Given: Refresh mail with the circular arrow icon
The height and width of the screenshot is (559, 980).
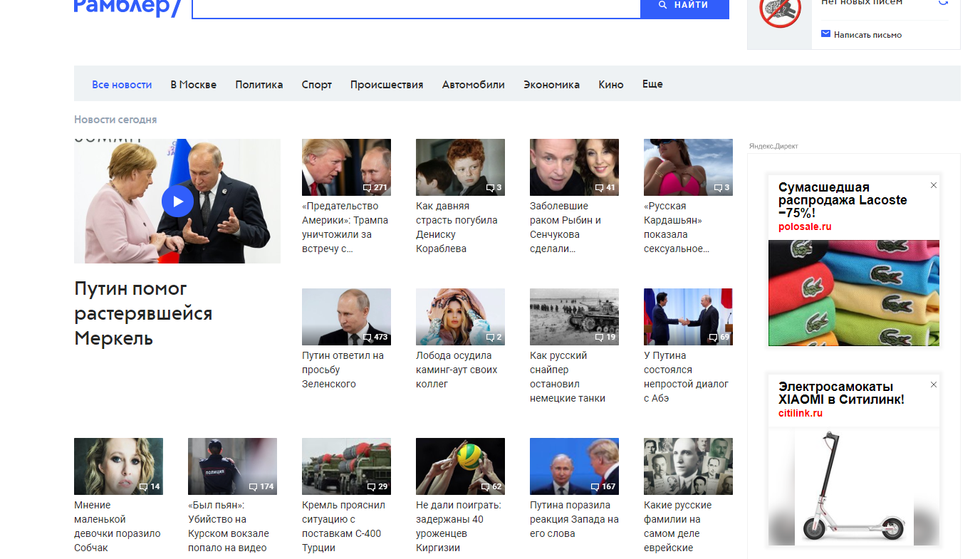Looking at the screenshot, I should (943, 2).
